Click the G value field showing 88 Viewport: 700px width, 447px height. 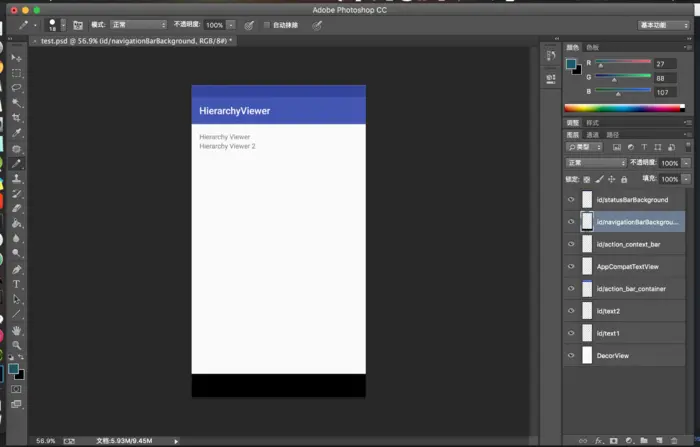coord(665,78)
